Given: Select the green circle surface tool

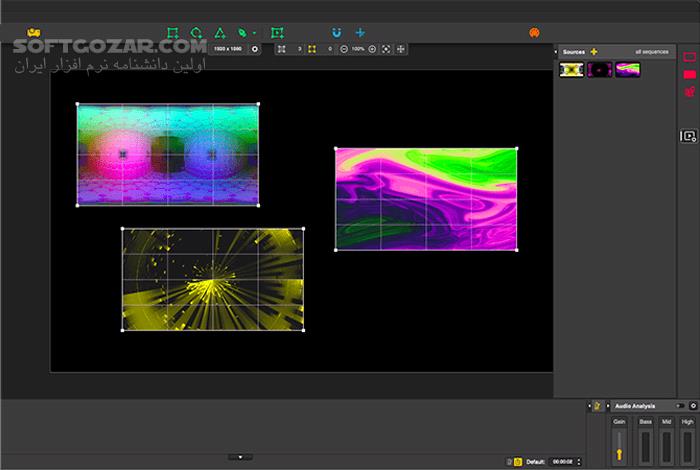Looking at the screenshot, I should [x=196, y=33].
